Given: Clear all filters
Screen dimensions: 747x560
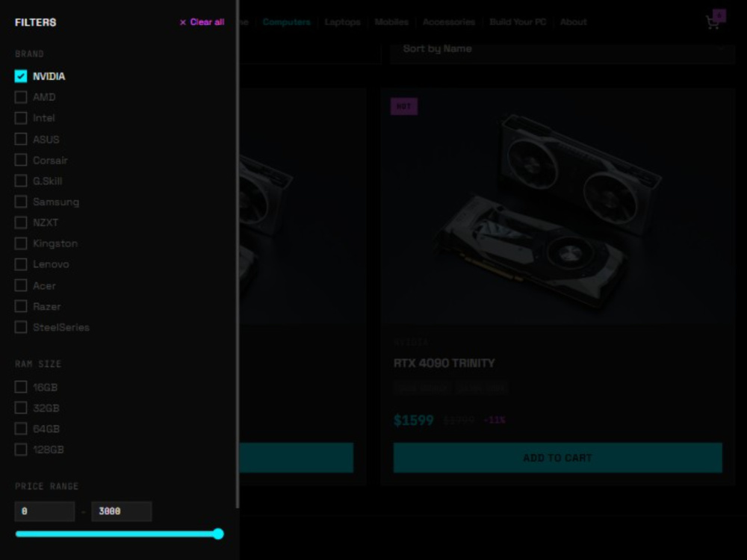Looking at the screenshot, I should (202, 22).
